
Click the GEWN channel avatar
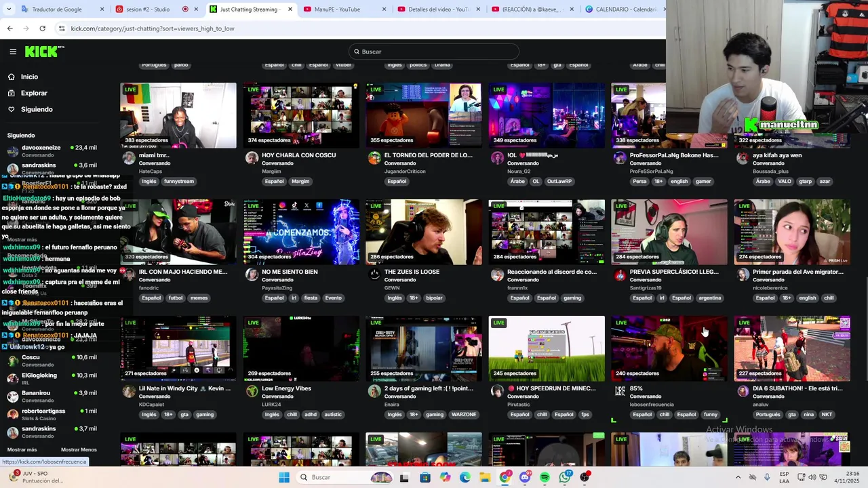tap(374, 274)
